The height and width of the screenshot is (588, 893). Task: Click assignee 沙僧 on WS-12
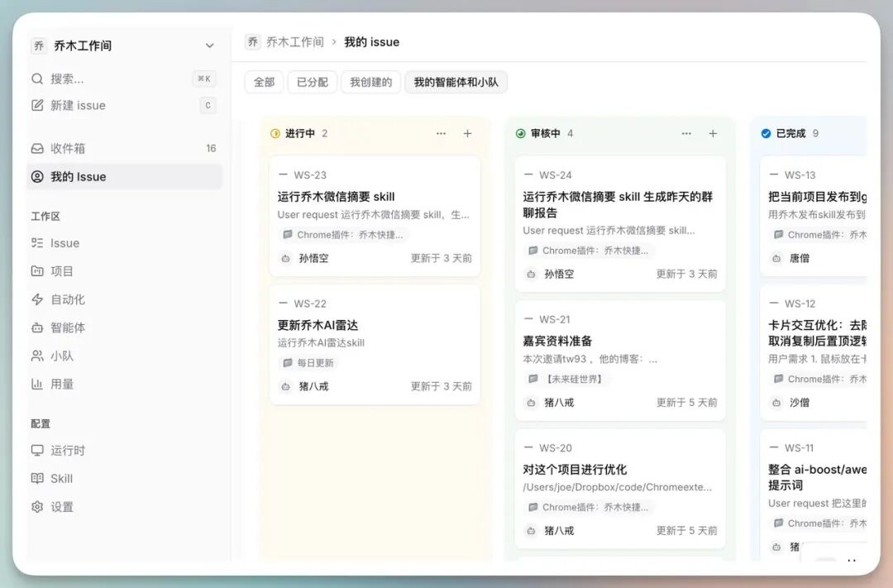pos(790,402)
